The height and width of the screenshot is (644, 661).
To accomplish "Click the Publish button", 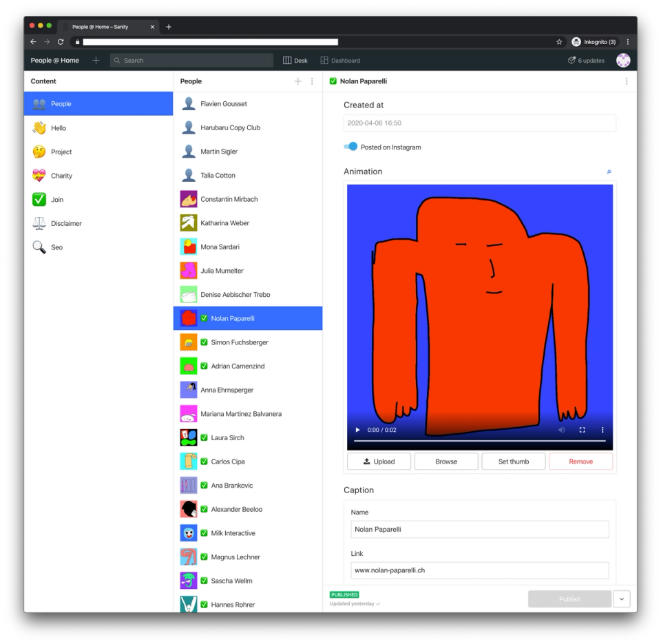I will [569, 599].
